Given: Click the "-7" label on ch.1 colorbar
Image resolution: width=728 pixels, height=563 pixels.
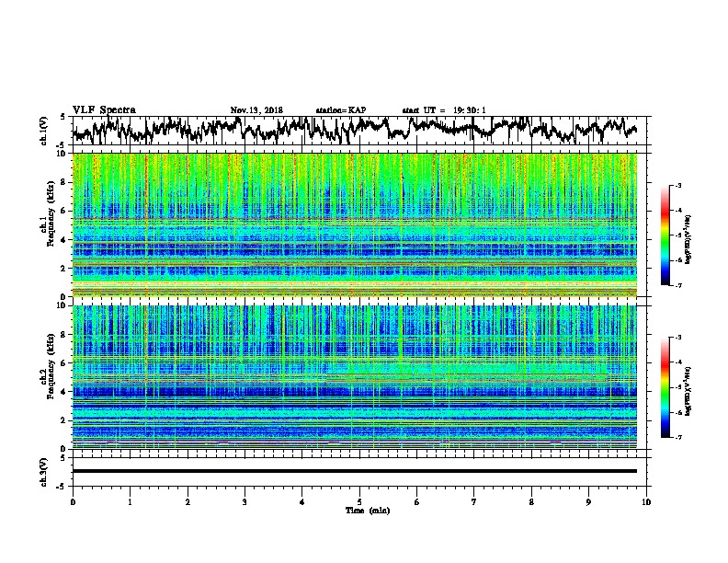Looking at the screenshot, I should pos(677,285).
